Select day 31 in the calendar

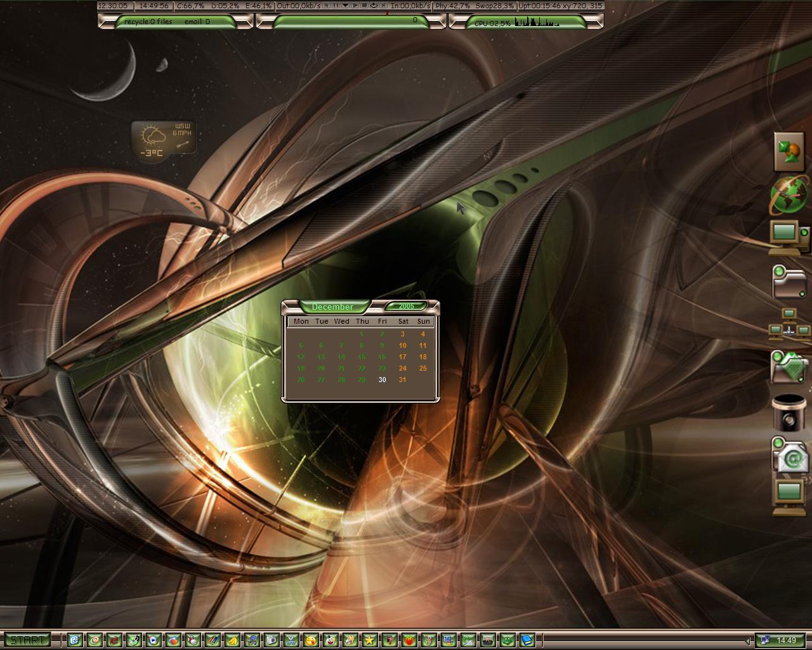402,380
